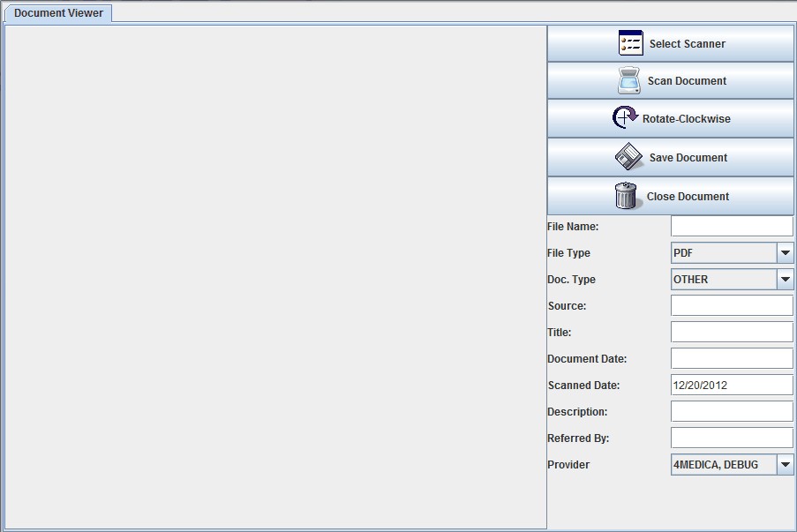Click the flatbed icon on Scan Document

coord(628,79)
